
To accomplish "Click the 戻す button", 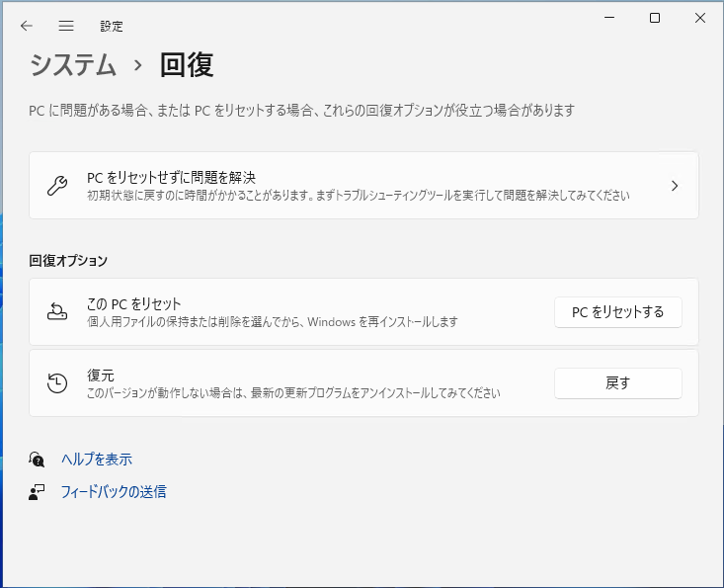I will (x=617, y=383).
